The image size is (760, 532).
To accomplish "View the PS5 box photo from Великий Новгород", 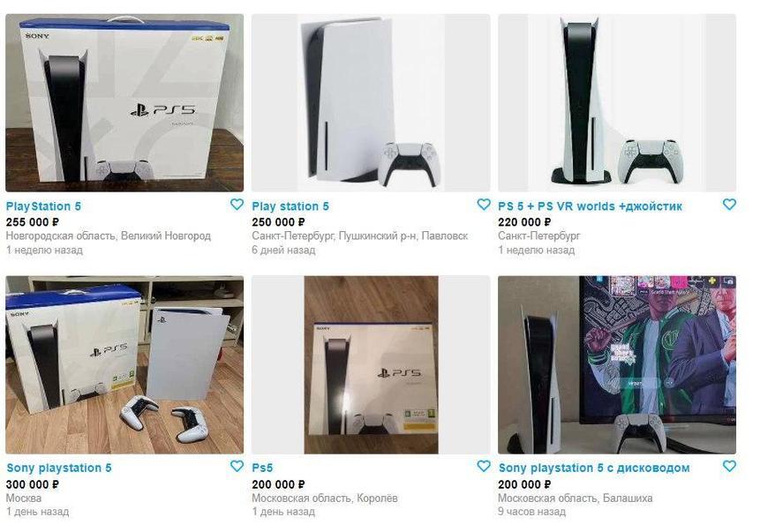I will [x=124, y=102].
